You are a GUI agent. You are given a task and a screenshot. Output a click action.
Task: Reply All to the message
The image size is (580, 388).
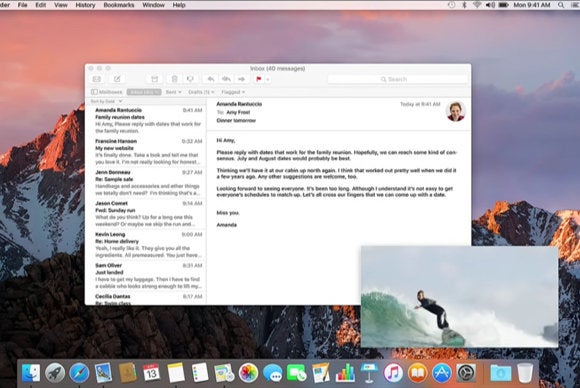click(226, 79)
